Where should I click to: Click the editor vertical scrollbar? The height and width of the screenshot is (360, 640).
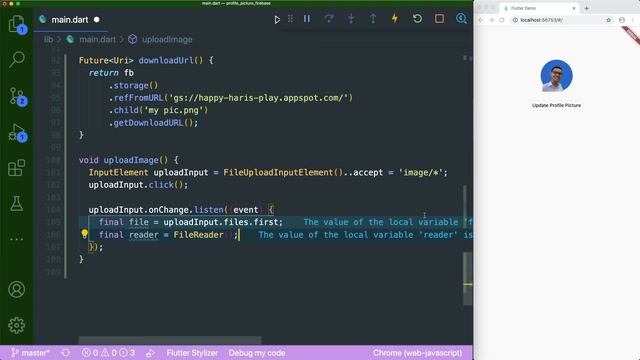[467, 278]
